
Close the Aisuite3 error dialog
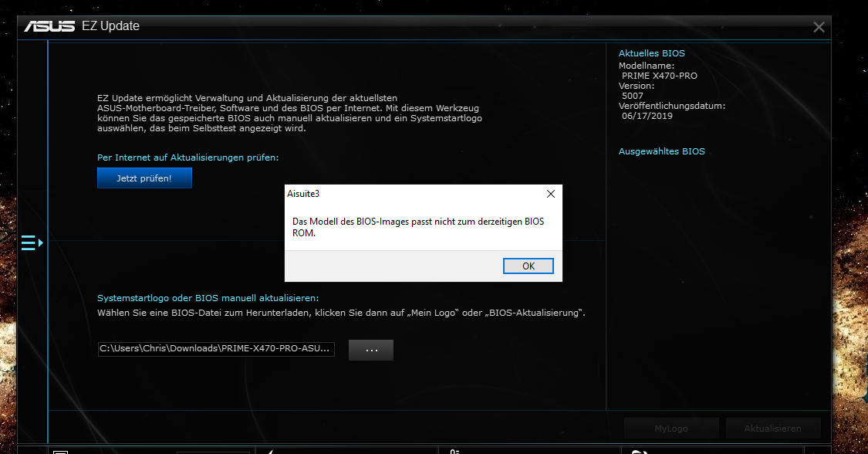pos(550,194)
